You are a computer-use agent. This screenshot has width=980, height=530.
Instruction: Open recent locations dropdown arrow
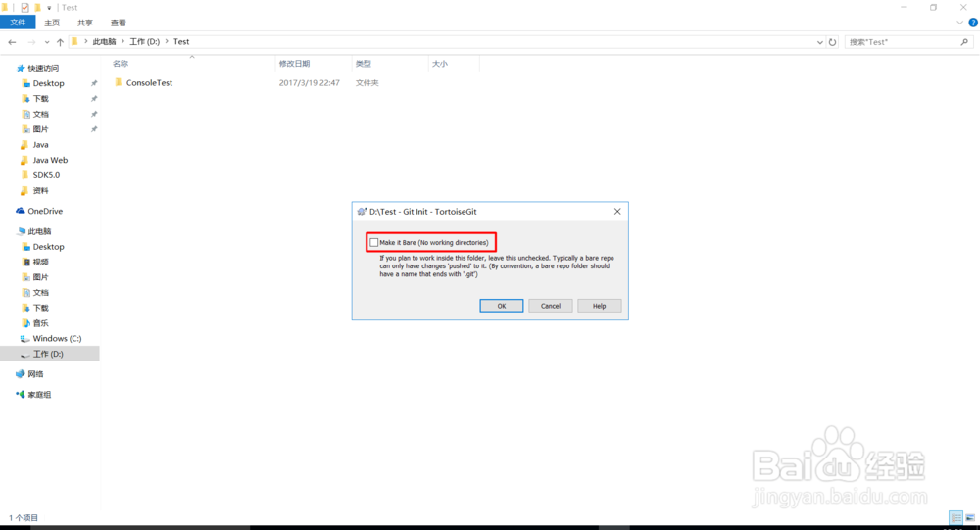tap(47, 42)
